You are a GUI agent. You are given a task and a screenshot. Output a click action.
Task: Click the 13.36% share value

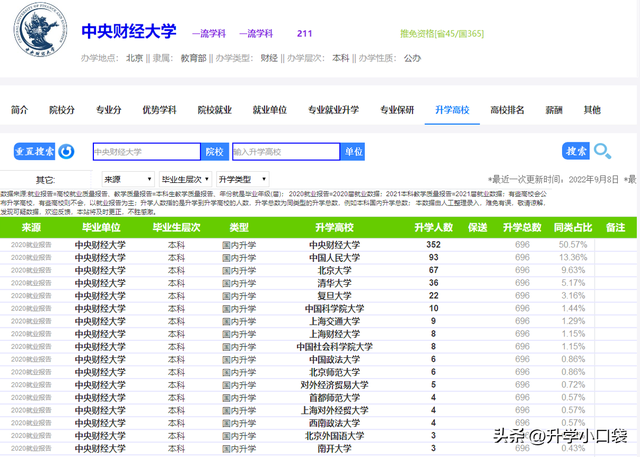click(573, 257)
